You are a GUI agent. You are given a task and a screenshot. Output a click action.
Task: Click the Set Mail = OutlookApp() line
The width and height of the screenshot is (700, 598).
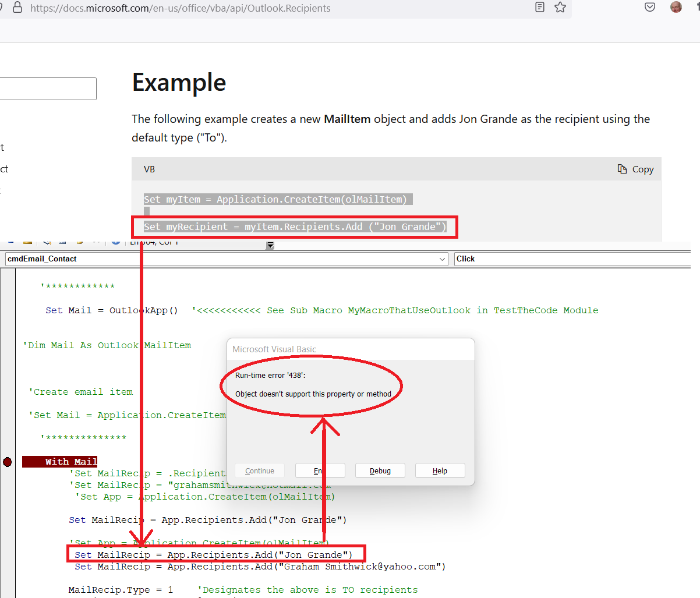coord(112,310)
